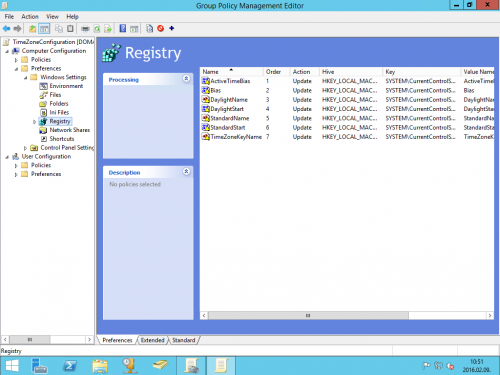Expand Policies under Computer Configuration
This screenshot has height=375, width=500.
pos(16,60)
